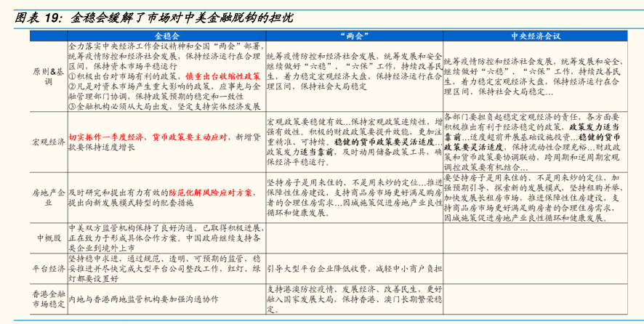Image resolution: width=644 pixels, height=324 pixels.
Task: Click the 中央经济会议 column header
Action: click(535, 35)
